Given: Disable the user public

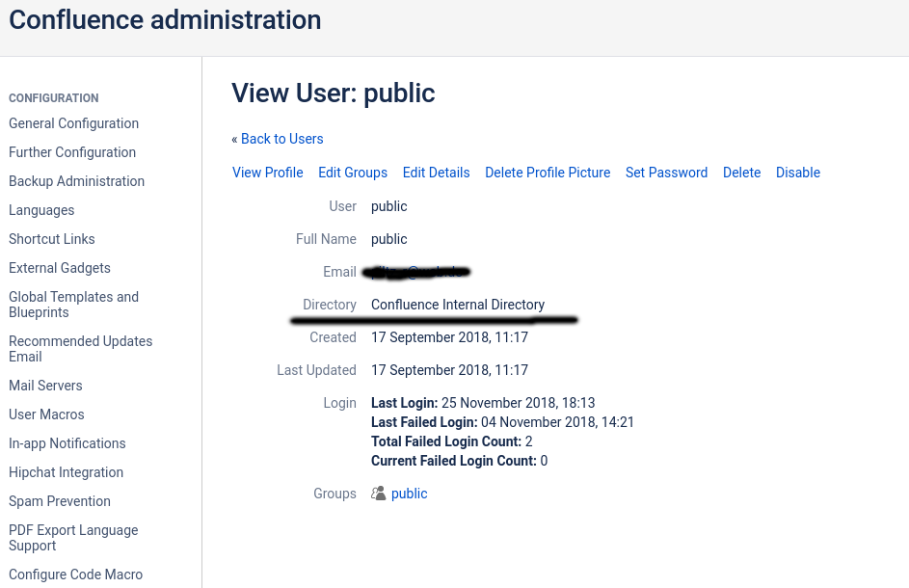Looking at the screenshot, I should coord(797,173).
